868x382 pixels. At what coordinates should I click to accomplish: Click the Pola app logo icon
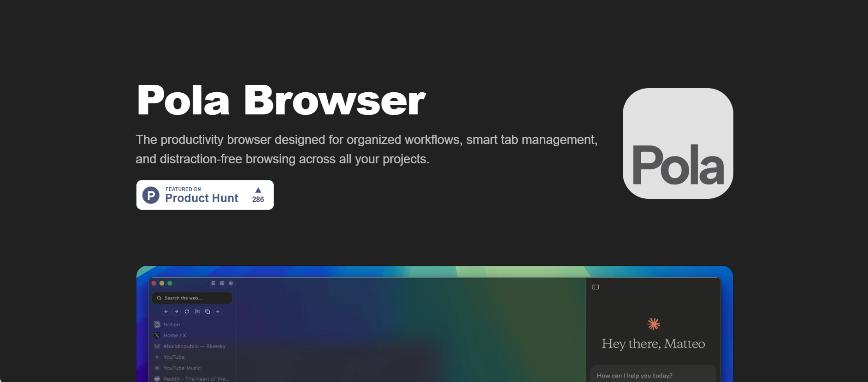[678, 143]
